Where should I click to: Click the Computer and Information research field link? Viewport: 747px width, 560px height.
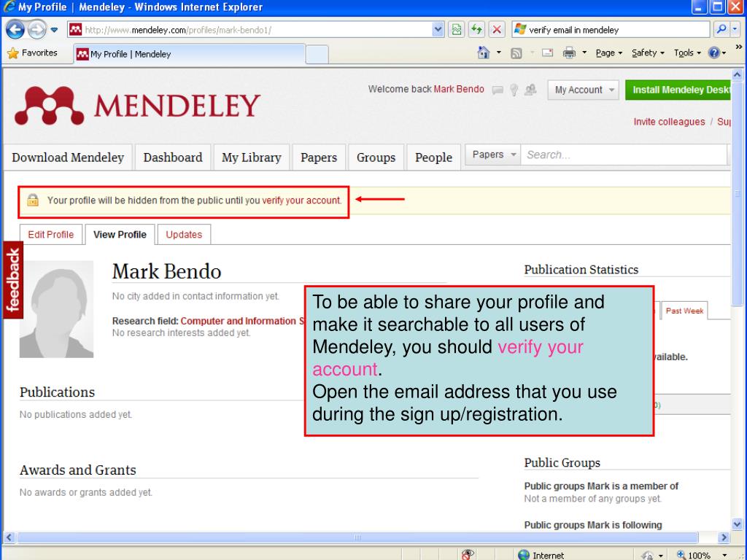click(241, 321)
